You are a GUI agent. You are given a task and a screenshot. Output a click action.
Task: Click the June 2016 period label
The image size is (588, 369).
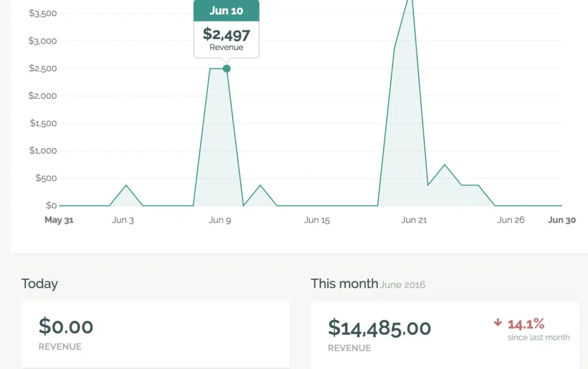[x=403, y=285]
